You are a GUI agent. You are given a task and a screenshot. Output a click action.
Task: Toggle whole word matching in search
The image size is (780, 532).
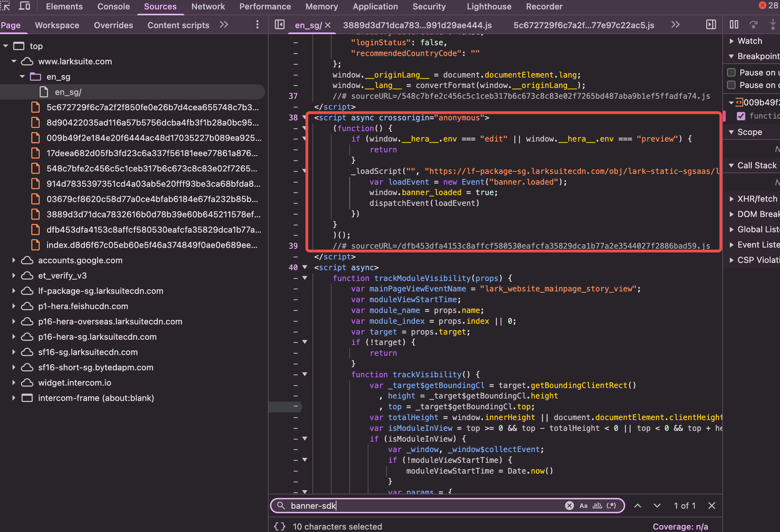click(597, 506)
